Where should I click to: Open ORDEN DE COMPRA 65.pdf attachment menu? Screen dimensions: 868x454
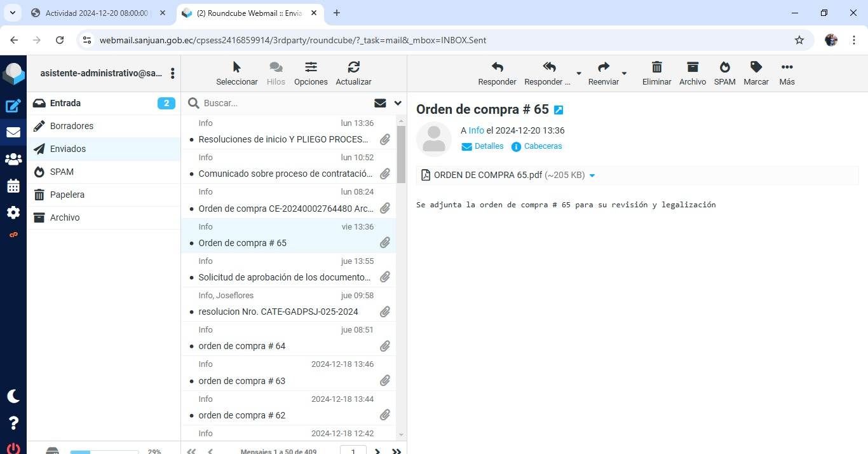(x=592, y=175)
